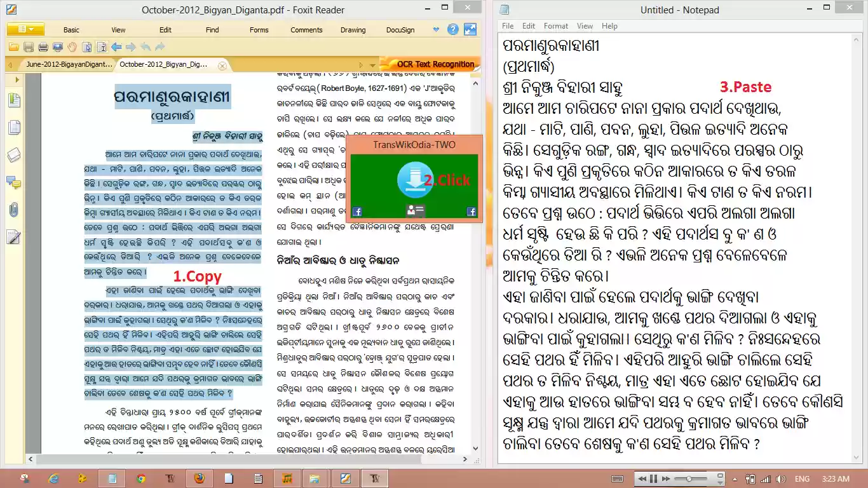Open the Basic ribbon tab in Foxit
This screenshot has width=868, height=488.
[x=71, y=30]
